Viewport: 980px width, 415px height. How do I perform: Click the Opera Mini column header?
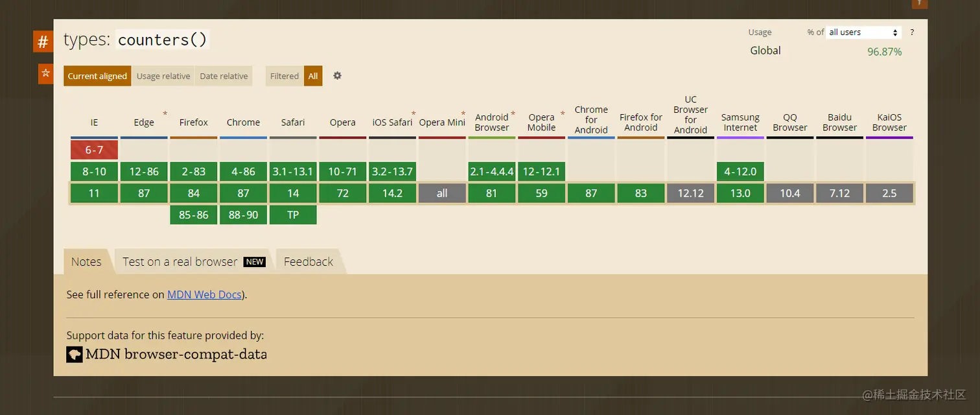(x=442, y=123)
